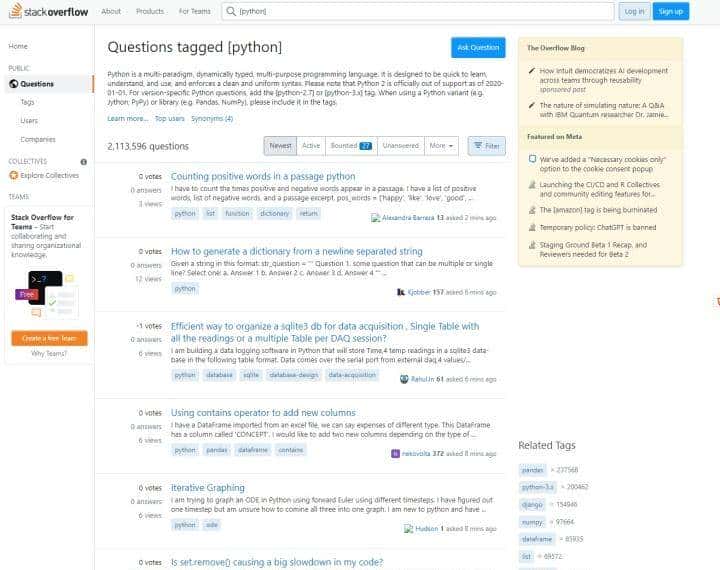Open Tags in the sidebar

pos(28,102)
